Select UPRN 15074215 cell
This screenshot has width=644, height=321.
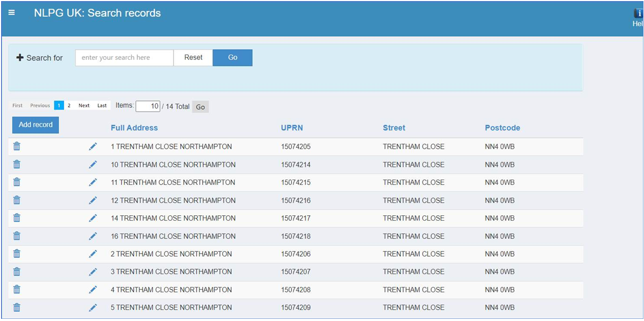click(296, 182)
